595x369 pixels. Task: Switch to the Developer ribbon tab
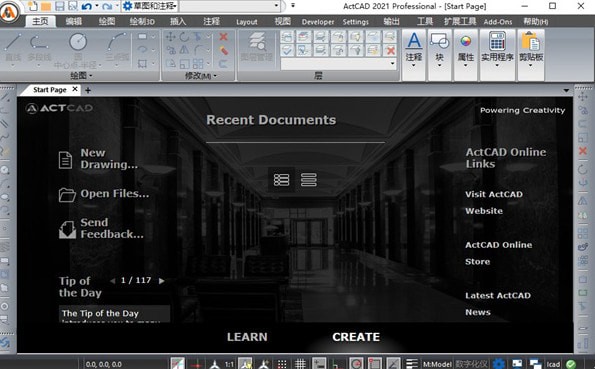click(x=318, y=22)
